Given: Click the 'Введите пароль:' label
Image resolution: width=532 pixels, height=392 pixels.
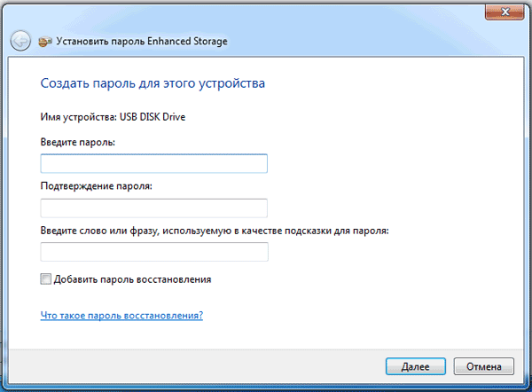Looking at the screenshot, I should (78, 142).
